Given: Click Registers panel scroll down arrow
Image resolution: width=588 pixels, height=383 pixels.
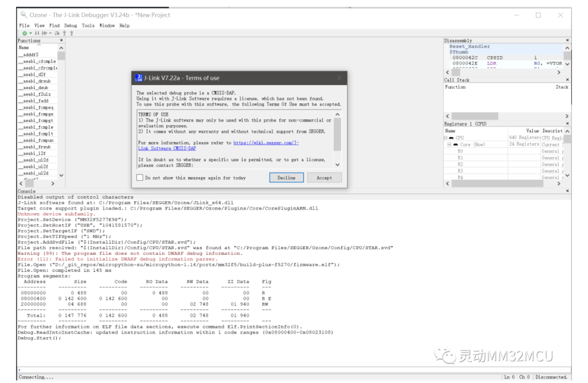Looking at the screenshot, I should pos(567,175).
